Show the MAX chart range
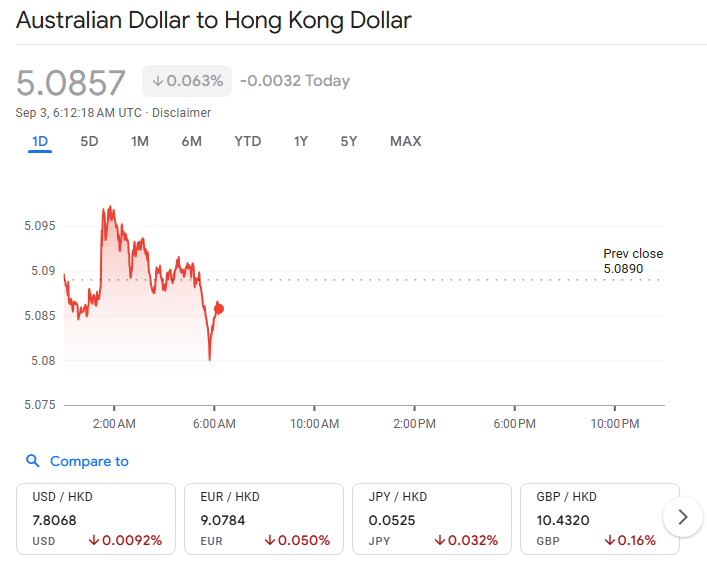The height and width of the screenshot is (578, 707). click(x=405, y=141)
